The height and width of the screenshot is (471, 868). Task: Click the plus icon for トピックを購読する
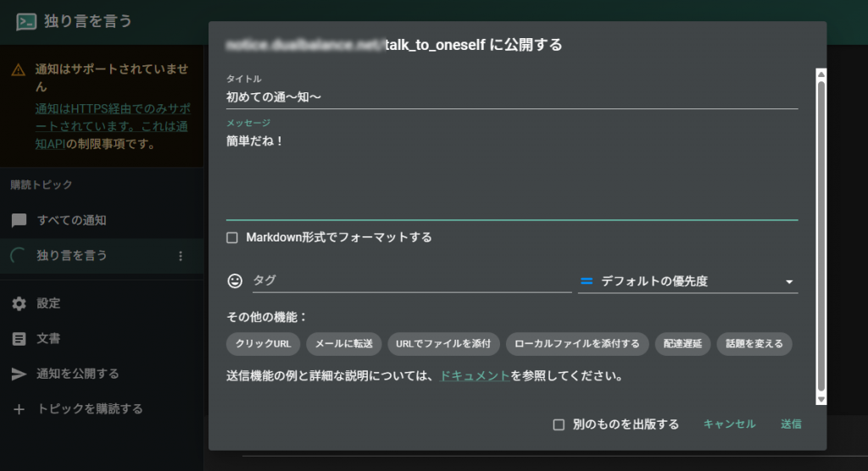(x=19, y=409)
